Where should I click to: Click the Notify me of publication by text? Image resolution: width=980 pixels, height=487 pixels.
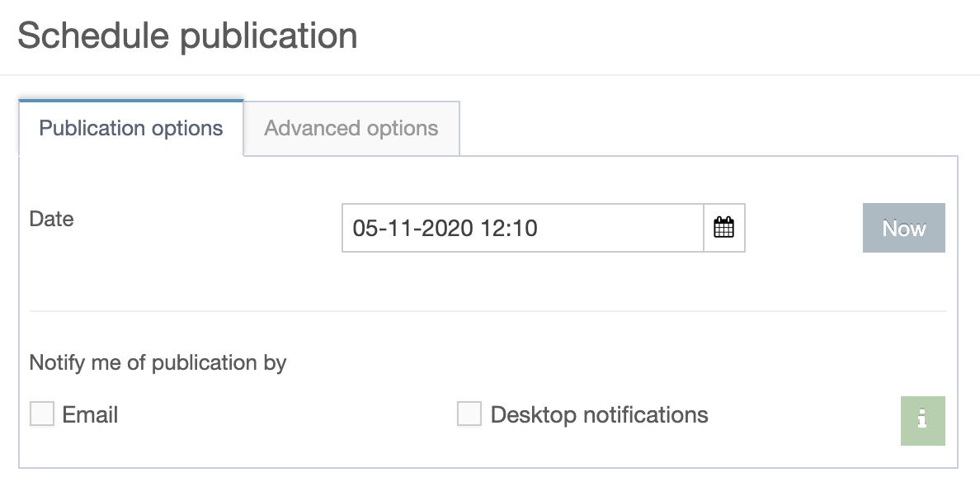pos(158,362)
